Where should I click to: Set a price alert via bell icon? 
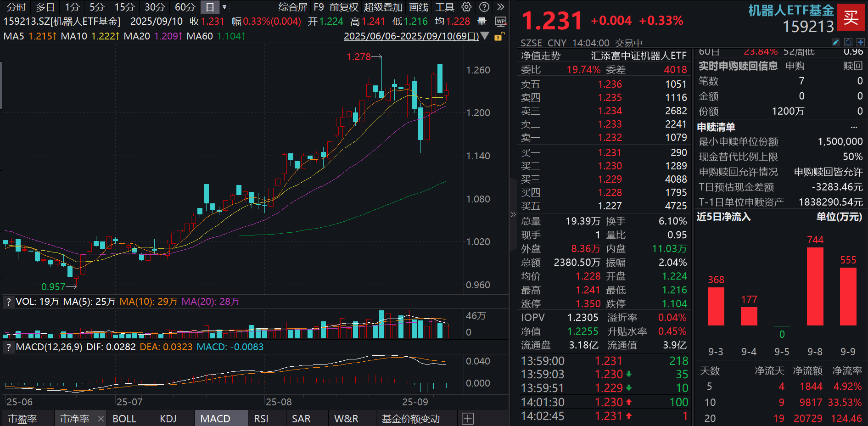point(848,42)
